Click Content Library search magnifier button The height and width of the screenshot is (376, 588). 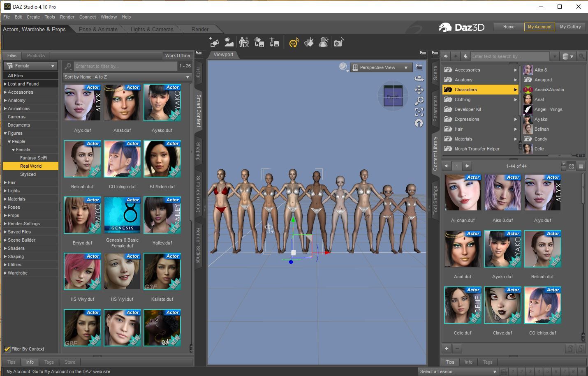pos(581,56)
